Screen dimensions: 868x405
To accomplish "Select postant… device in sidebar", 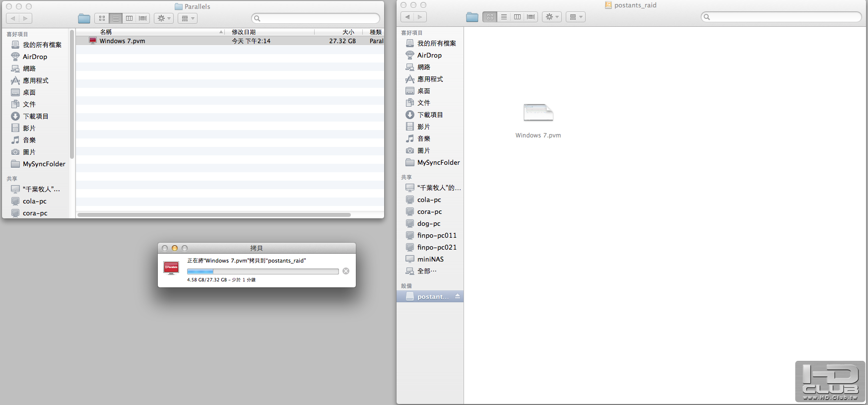I will pyautogui.click(x=430, y=296).
